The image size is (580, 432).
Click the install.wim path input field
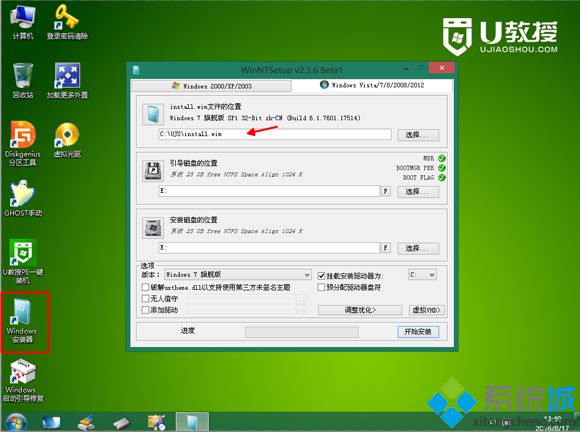tap(275, 134)
